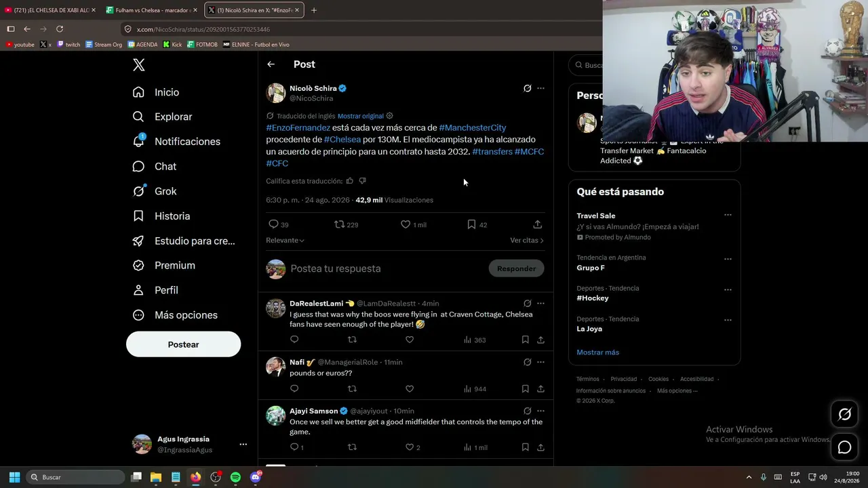Click Mostrar original translation link
Viewport: 868px width, 488px height.
(361, 116)
